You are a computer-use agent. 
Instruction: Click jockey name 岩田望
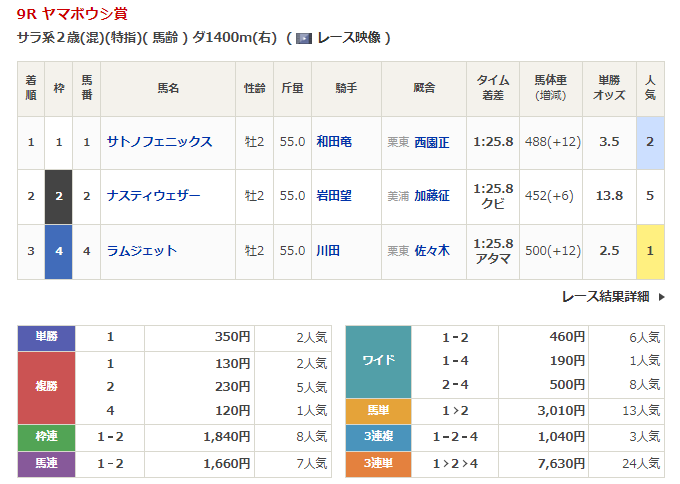[x=333, y=196]
